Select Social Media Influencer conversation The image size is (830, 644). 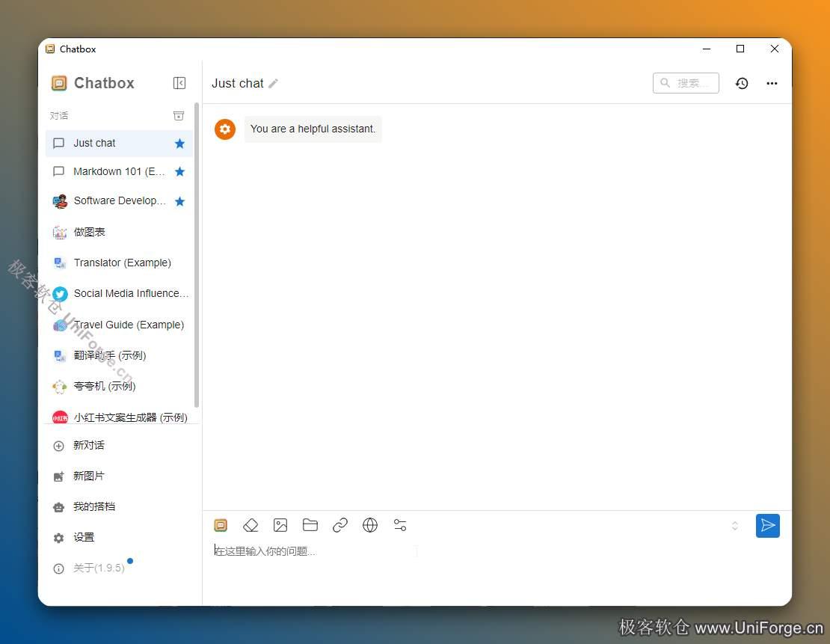point(119,293)
